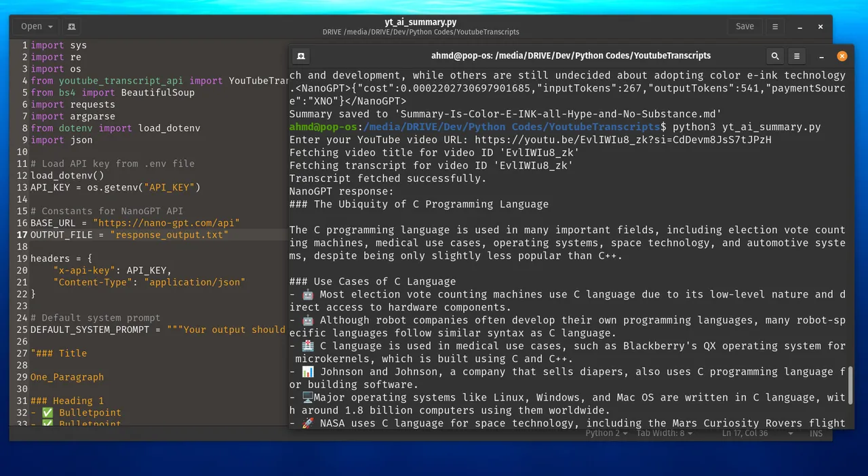Toggle INS overwrite mode in the status bar
Image resolution: width=868 pixels, height=476 pixels.
[x=815, y=433]
